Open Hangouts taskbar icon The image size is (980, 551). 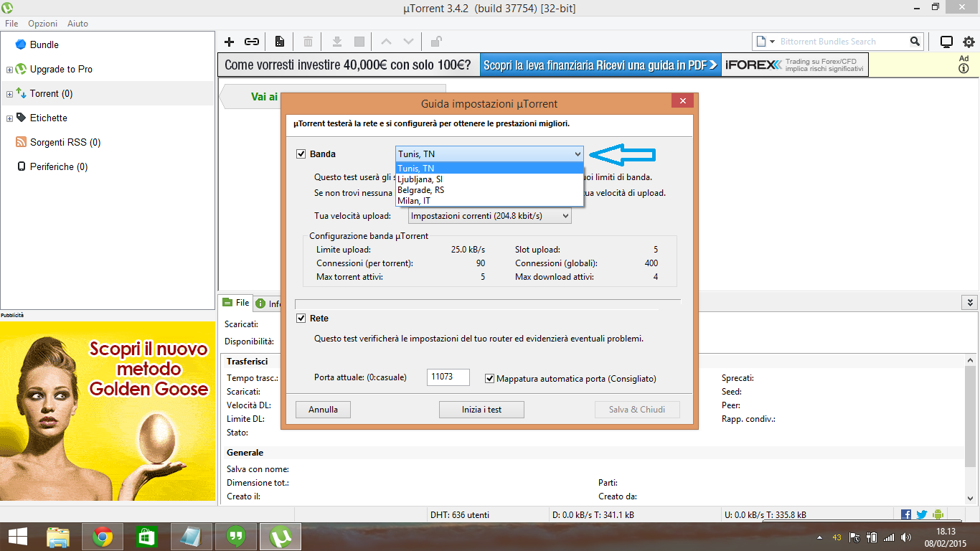tap(236, 537)
